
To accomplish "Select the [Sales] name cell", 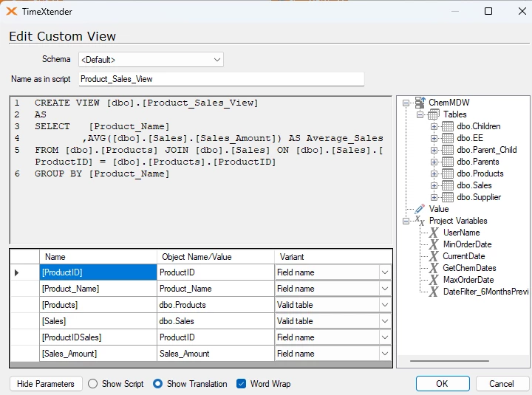I will pyautogui.click(x=98, y=321).
